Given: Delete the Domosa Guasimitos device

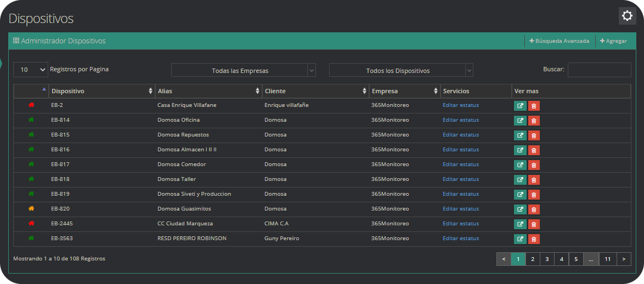Looking at the screenshot, I should 534,209.
